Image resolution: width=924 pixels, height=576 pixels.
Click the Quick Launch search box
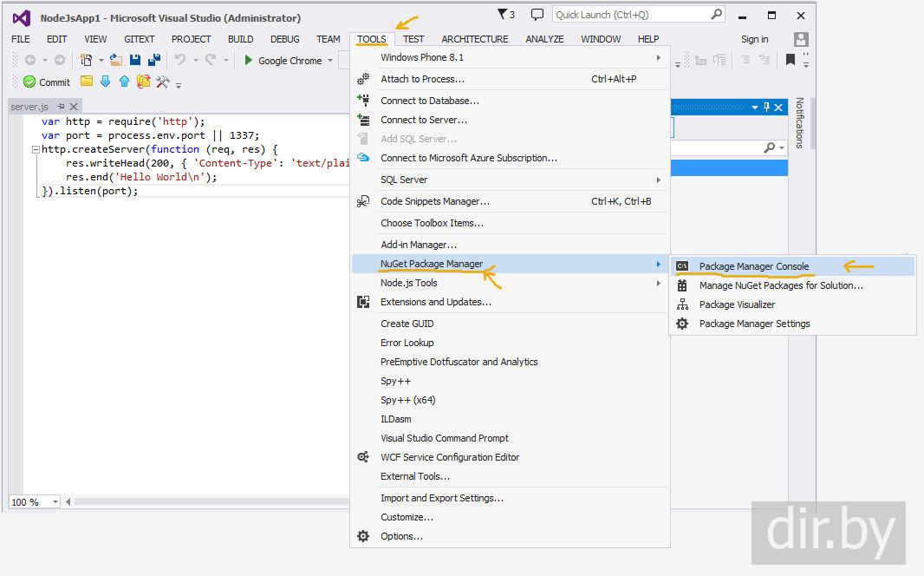point(631,15)
